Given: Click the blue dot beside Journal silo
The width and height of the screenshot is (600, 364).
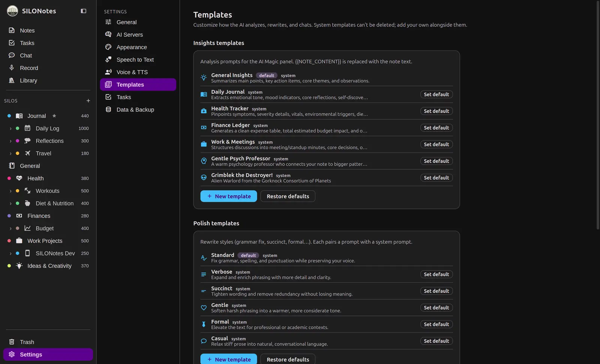Looking at the screenshot, I should coord(9,116).
